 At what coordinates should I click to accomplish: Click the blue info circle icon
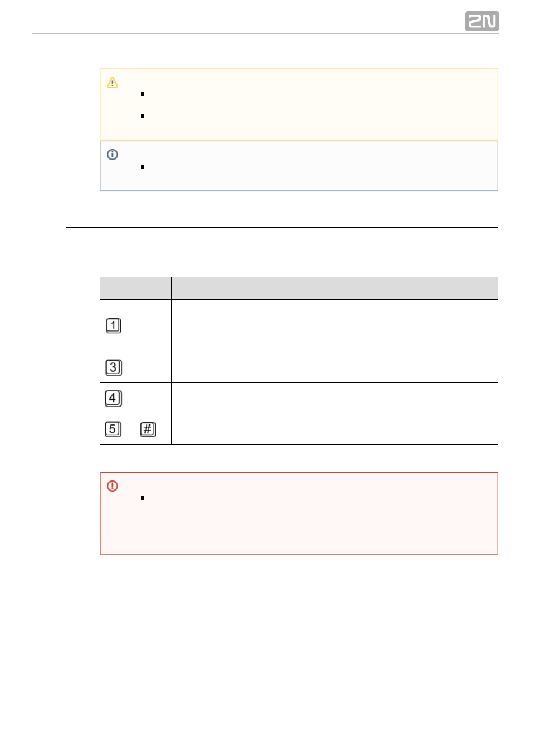tap(113, 155)
